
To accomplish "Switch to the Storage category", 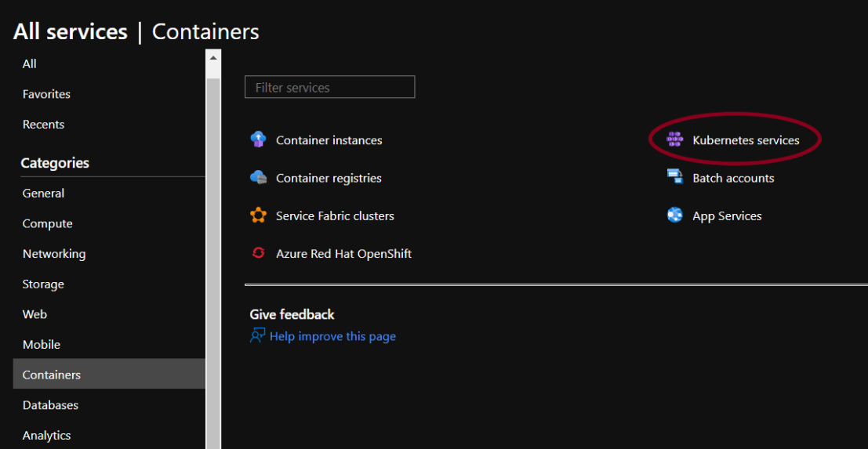I will [x=43, y=284].
